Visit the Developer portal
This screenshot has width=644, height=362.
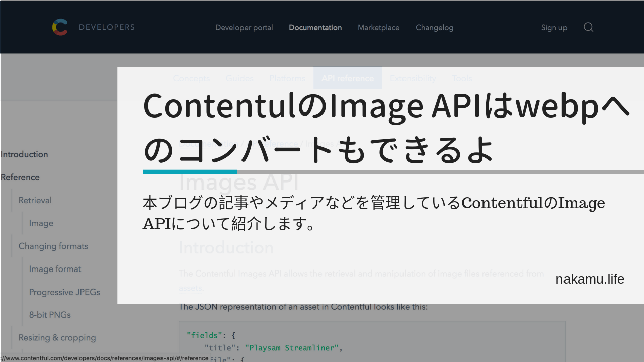[x=244, y=28]
